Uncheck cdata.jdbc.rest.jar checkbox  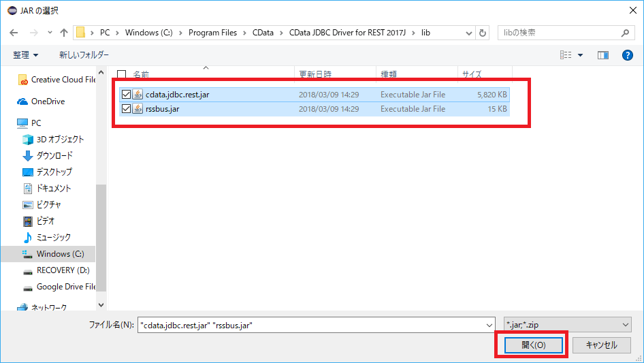pyautogui.click(x=126, y=95)
